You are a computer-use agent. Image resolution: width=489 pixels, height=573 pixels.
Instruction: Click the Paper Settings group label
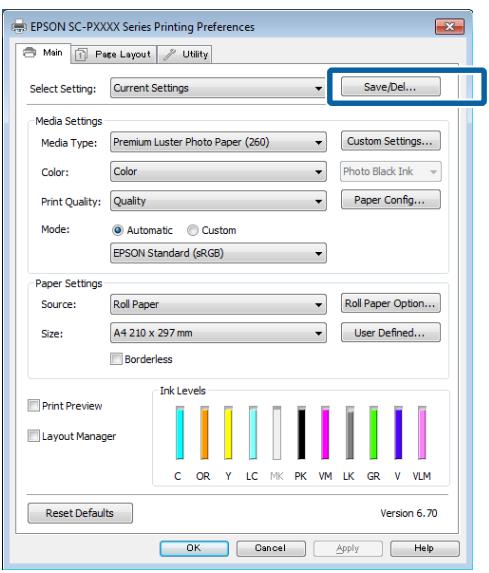[x=69, y=283]
